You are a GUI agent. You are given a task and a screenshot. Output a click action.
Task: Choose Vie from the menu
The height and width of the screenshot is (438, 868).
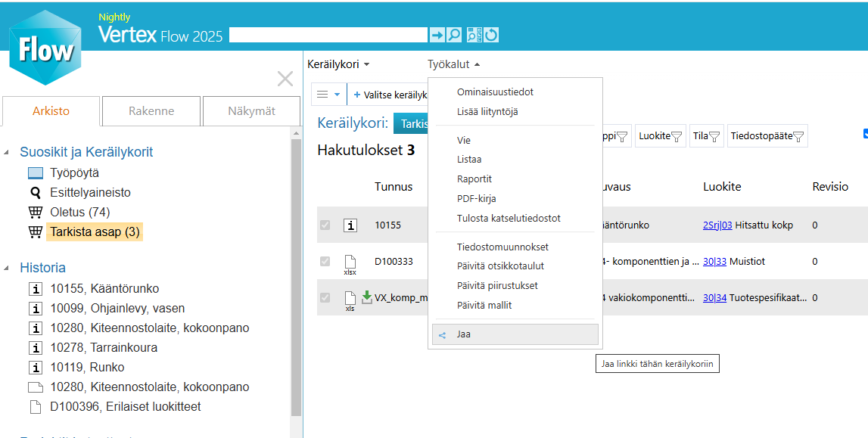pyautogui.click(x=464, y=141)
